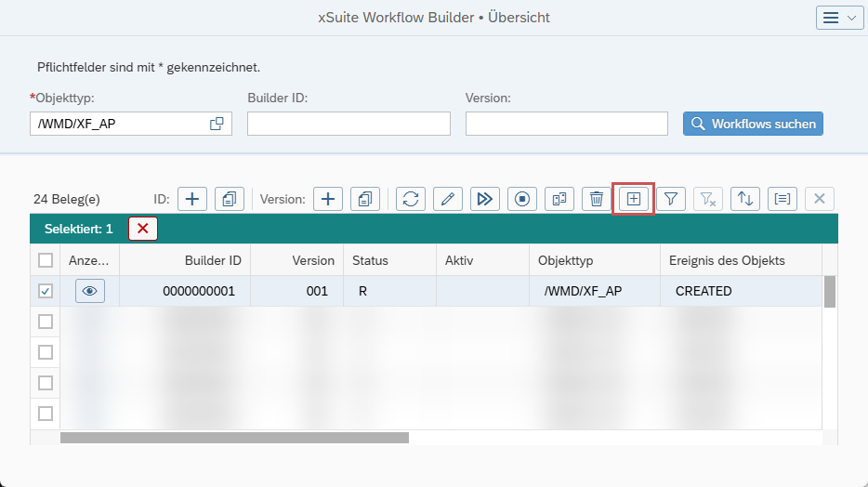This screenshot has width=868, height=487.
Task: Click the vertical scrollbar thumb
Action: point(829,292)
